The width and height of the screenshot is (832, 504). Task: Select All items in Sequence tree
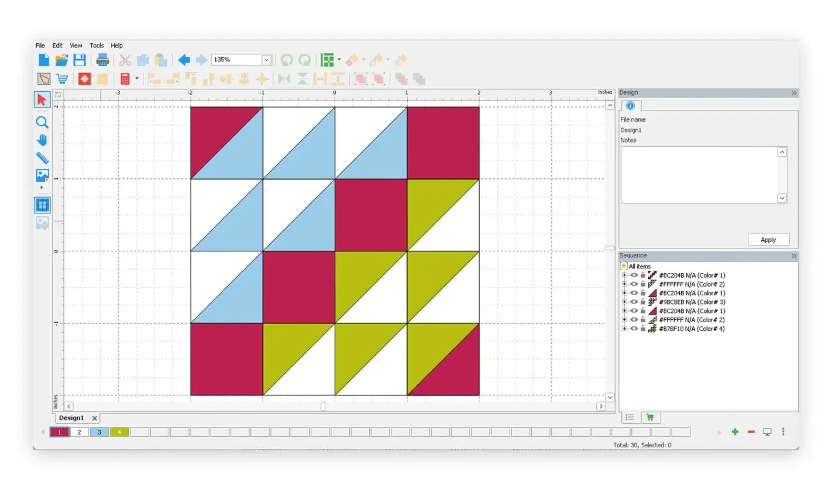640,267
